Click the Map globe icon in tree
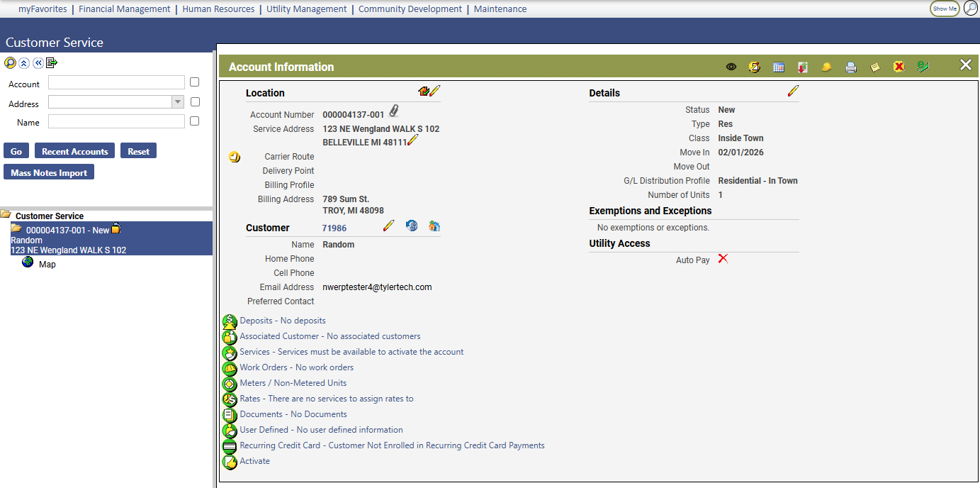 (x=28, y=262)
